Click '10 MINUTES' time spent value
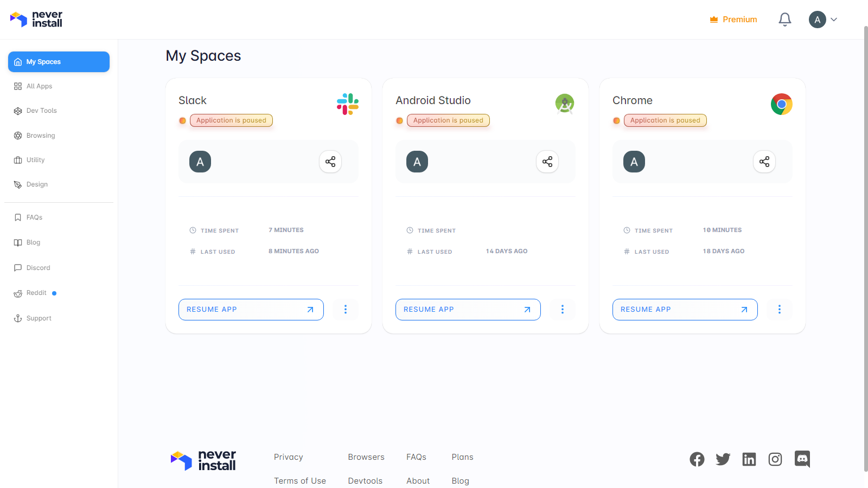Screen dimensions: 868x488 click(x=722, y=230)
